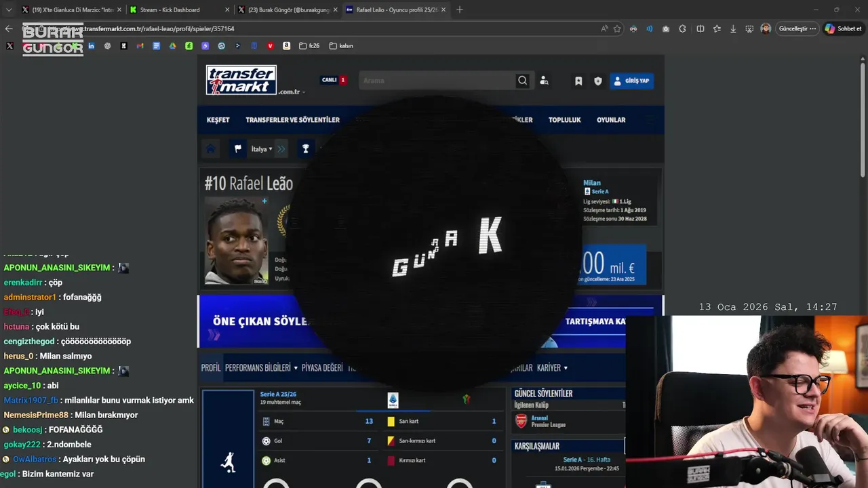Click the flag icon next to İtalya

tap(238, 148)
